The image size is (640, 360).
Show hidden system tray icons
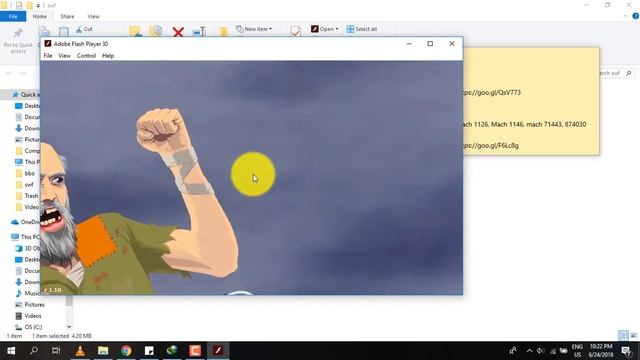(529, 351)
